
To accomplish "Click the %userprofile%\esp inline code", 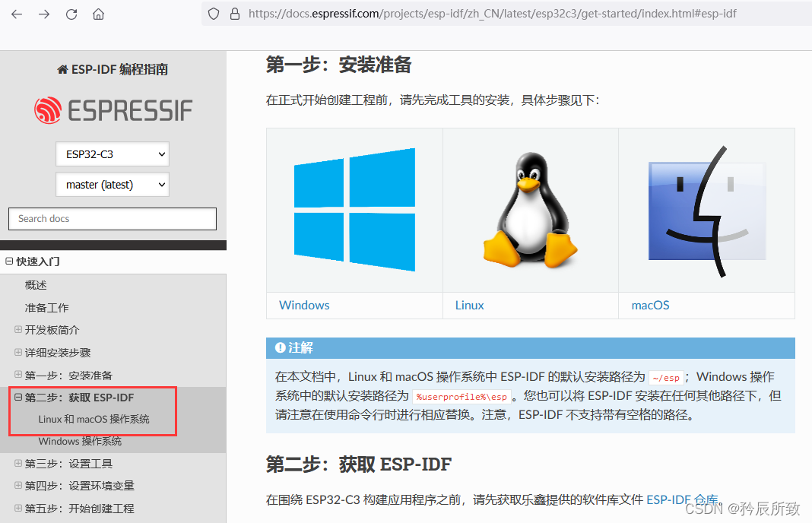I will [x=462, y=397].
